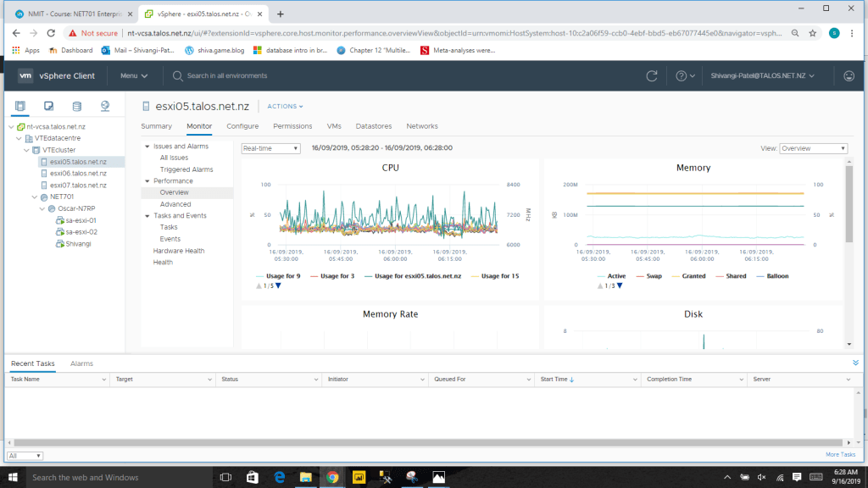
Task: Collapse the Issues and Alarms section
Action: [147, 147]
